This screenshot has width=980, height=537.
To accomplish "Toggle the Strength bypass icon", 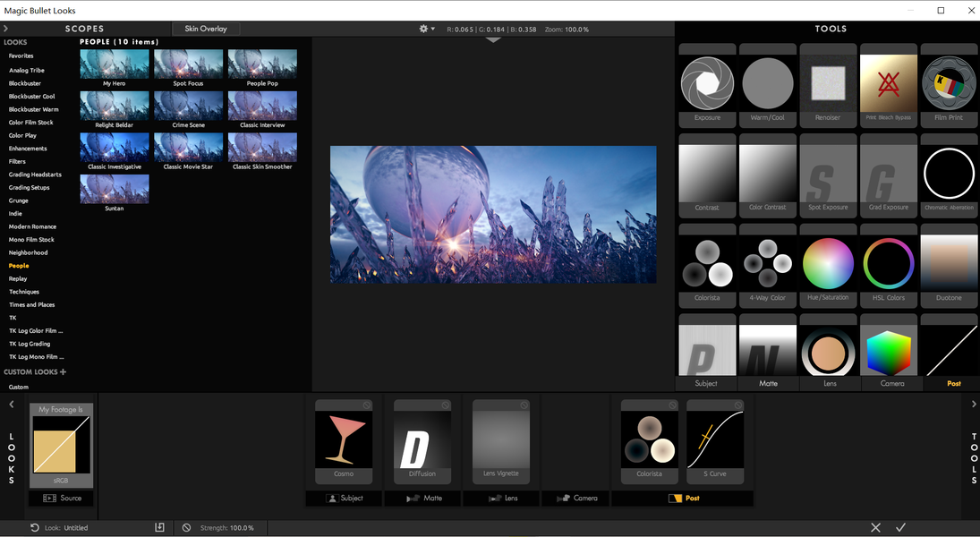I will point(186,528).
